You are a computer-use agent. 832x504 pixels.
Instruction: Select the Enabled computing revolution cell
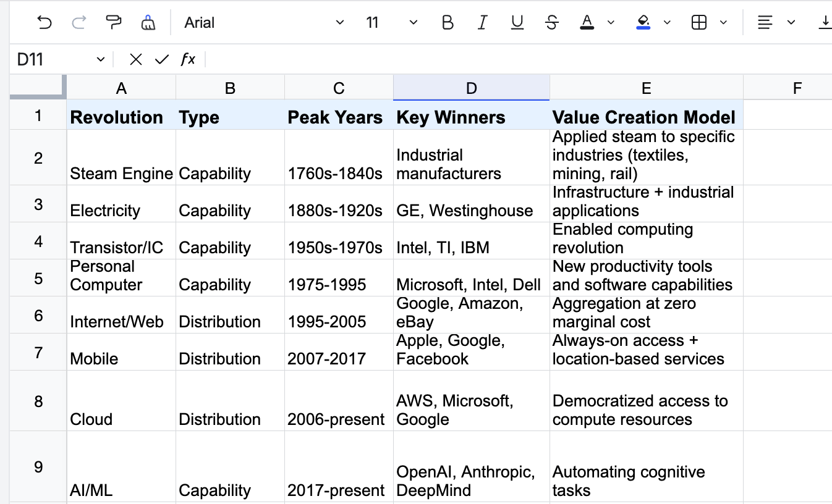coord(647,241)
